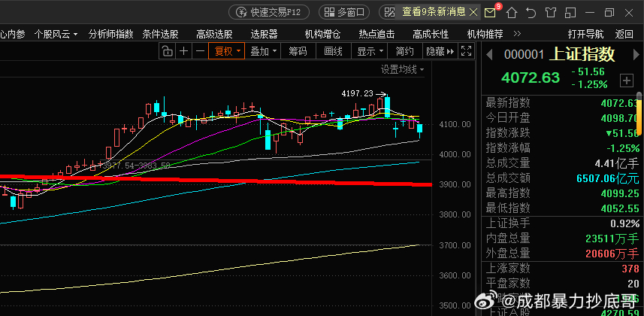Open 设置均线 dropdown
The width and height of the screenshot is (644, 316).
pos(403,69)
